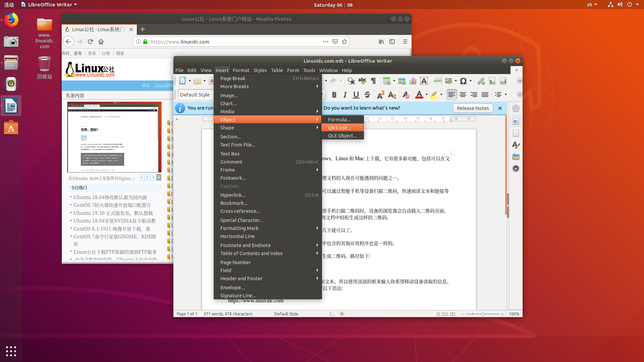This screenshot has width=644, height=362.
Task: Toggle bold formatting
Action: (x=334, y=95)
